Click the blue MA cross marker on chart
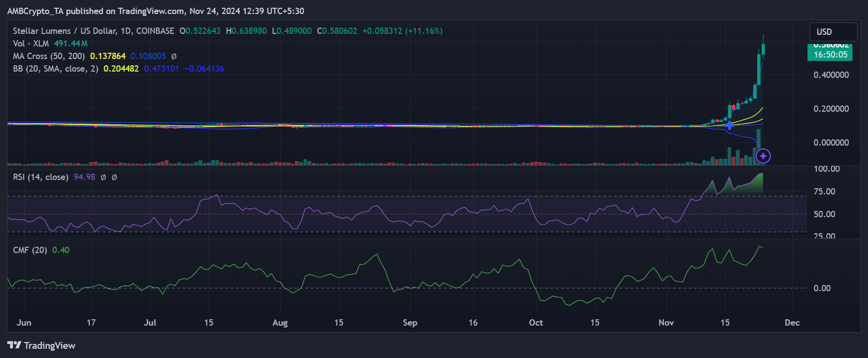Screen dimensions: 868x358 point(730,126)
